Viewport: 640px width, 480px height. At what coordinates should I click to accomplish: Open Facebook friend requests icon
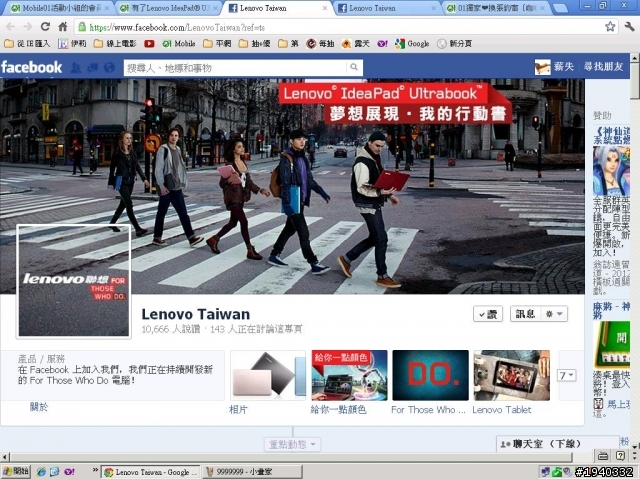click(x=76, y=67)
